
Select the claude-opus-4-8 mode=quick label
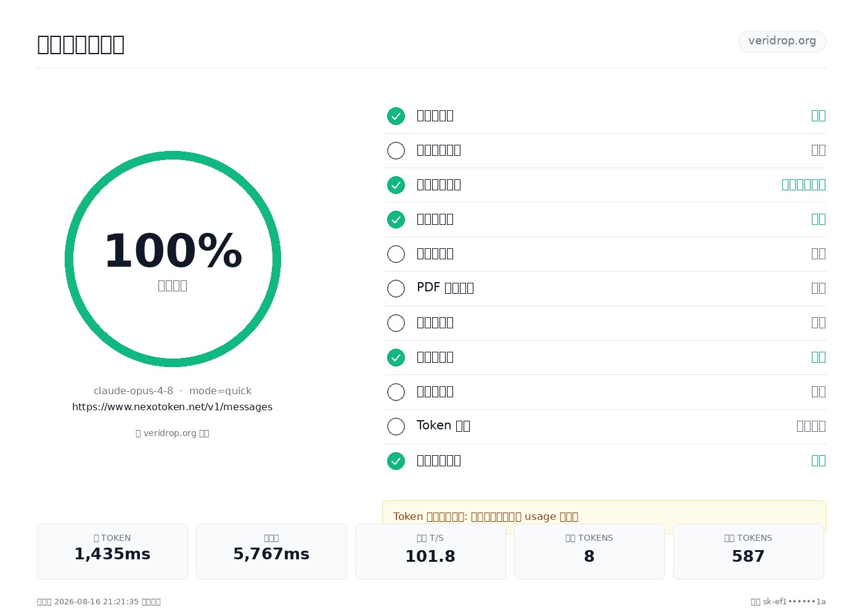(173, 391)
